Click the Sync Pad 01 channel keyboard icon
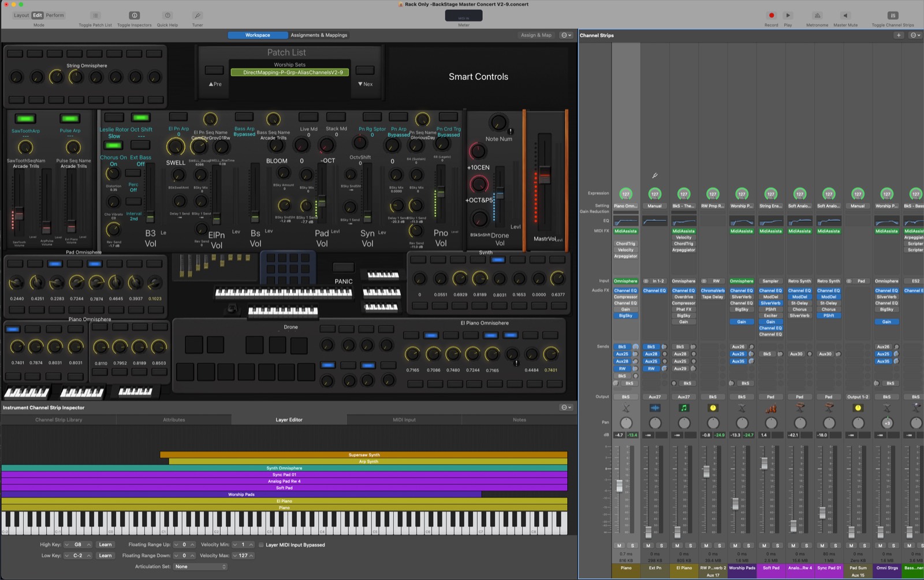 click(x=829, y=408)
